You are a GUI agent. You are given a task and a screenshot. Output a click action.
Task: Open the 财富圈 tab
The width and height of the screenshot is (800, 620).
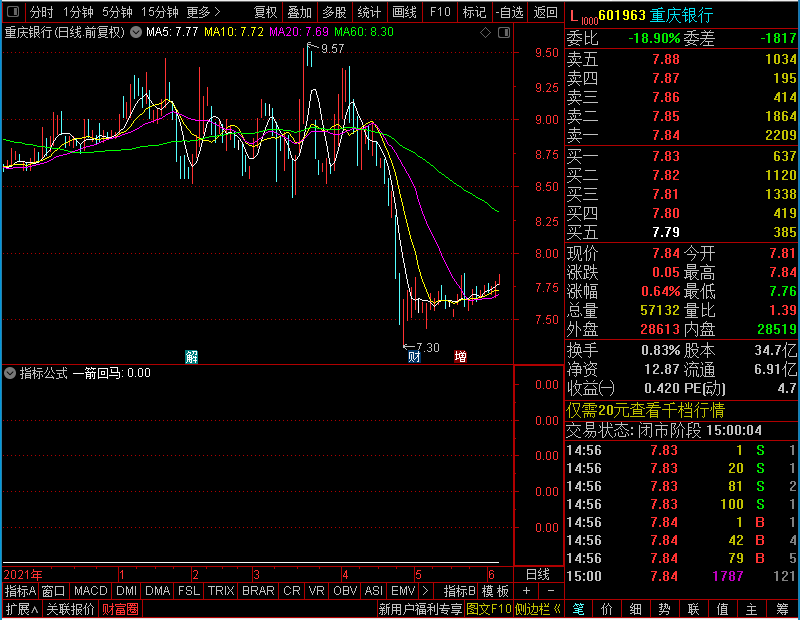click(x=120, y=609)
